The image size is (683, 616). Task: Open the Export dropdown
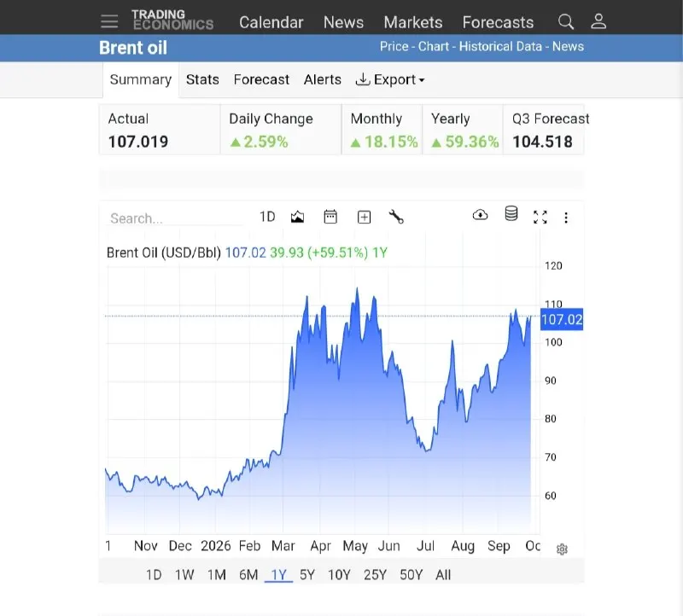pos(390,79)
